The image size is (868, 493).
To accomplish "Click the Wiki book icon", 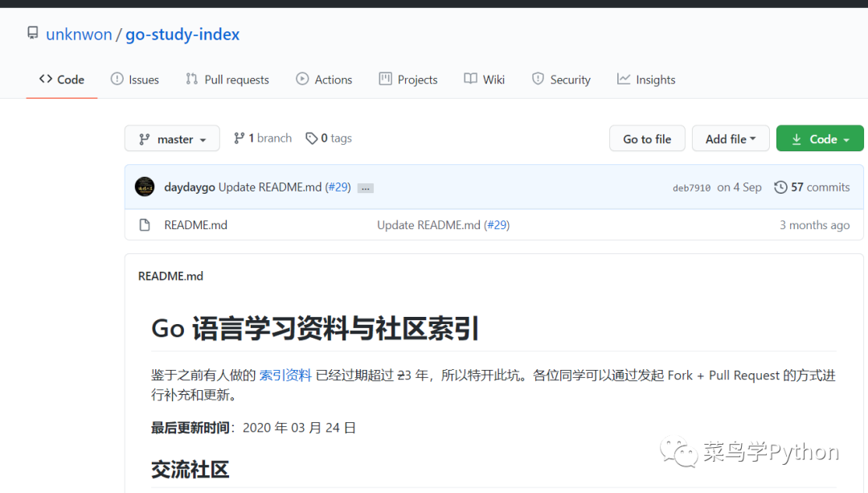I will (x=470, y=79).
